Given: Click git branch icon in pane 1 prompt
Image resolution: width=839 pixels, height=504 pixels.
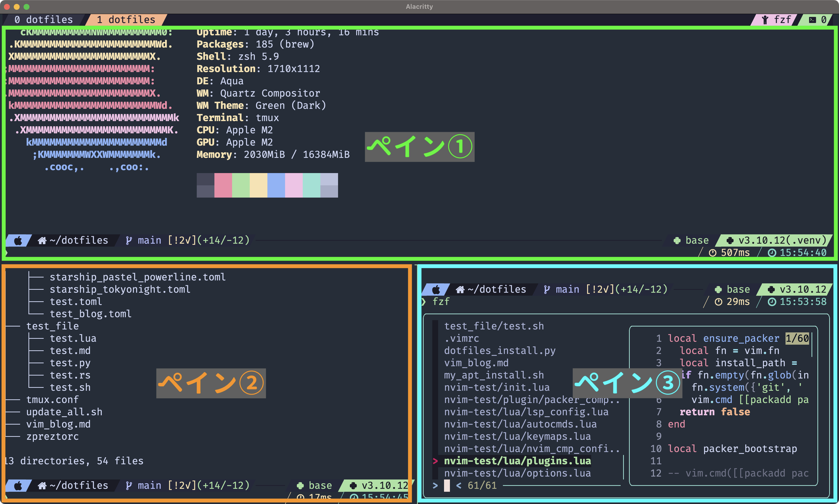Looking at the screenshot, I should (129, 240).
